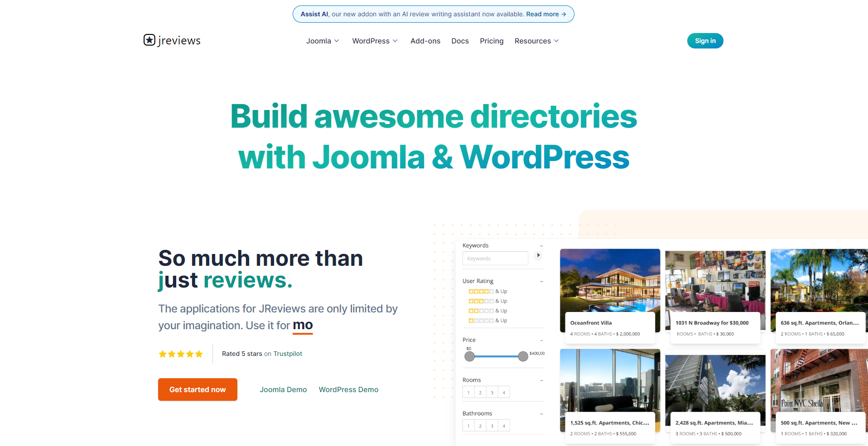Collapse the User Rating filter section
This screenshot has width=868, height=446.
[541, 281]
